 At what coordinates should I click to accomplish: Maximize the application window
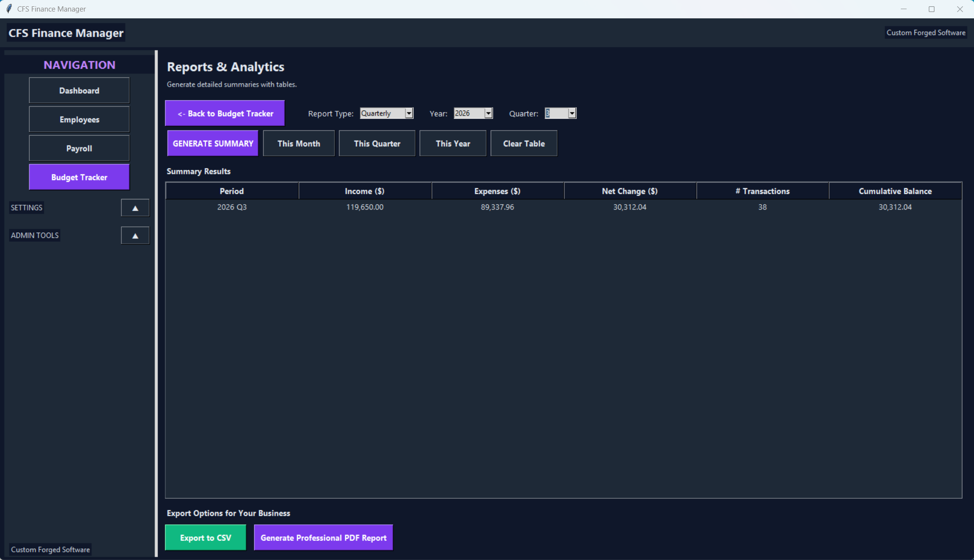[x=932, y=9]
